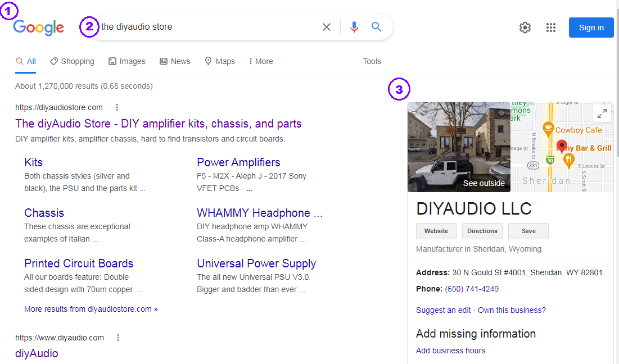This screenshot has width=619, height=364.
Task: Click Manufacturer in Sheridan, Wyoming text
Action: point(478,249)
